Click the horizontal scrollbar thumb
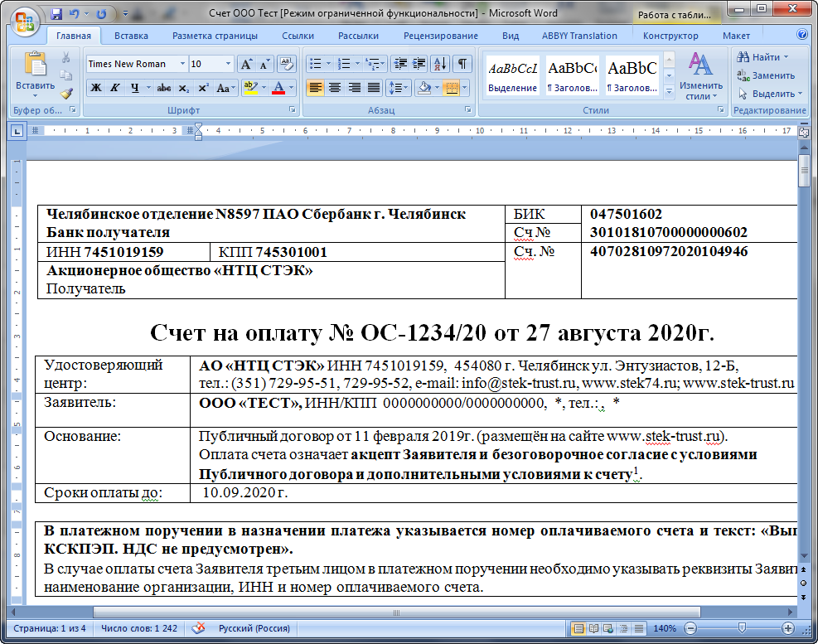This screenshot has width=818, height=644. coord(396,613)
